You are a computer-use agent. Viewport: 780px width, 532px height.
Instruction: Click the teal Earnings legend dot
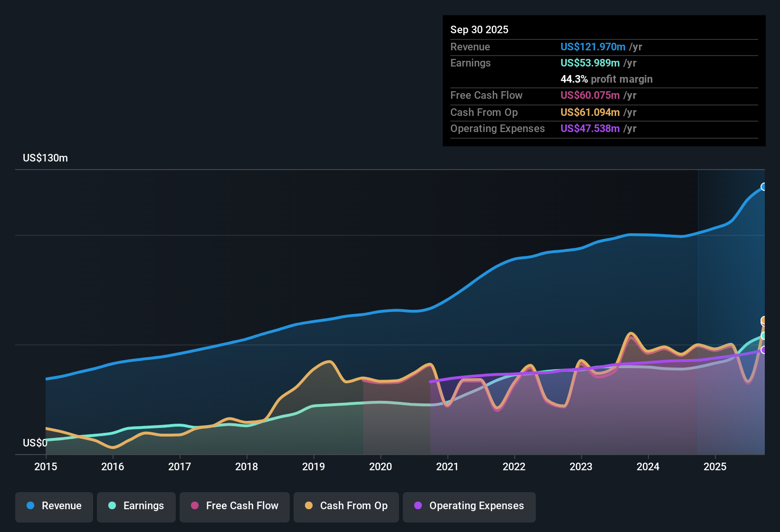(x=112, y=505)
